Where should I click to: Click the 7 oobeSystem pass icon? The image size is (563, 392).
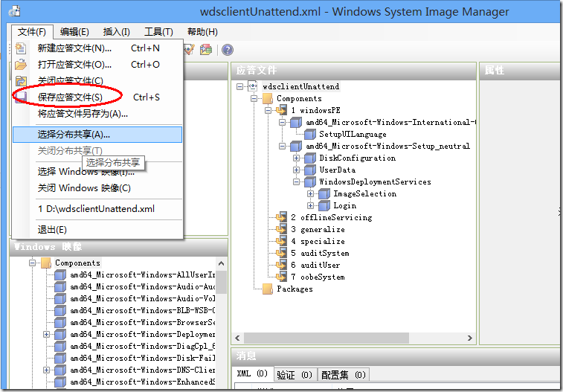[281, 277]
